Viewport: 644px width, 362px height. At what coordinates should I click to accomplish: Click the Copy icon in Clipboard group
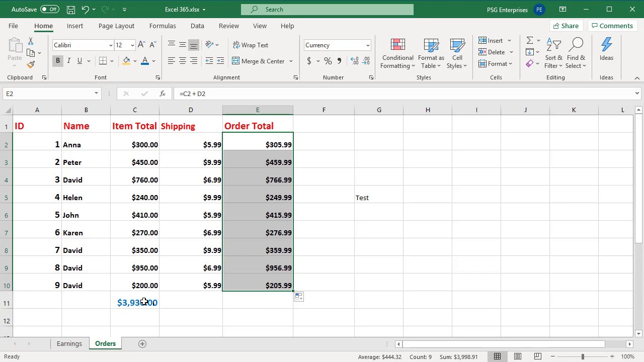(31, 53)
